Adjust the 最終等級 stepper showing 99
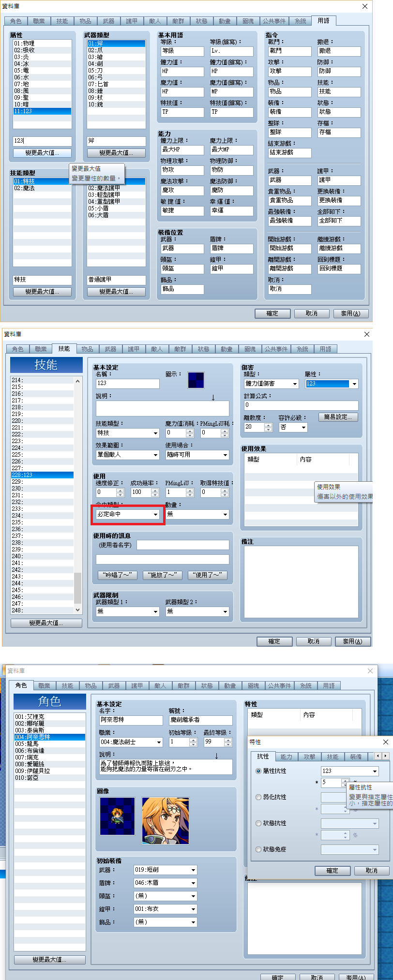 (228, 742)
